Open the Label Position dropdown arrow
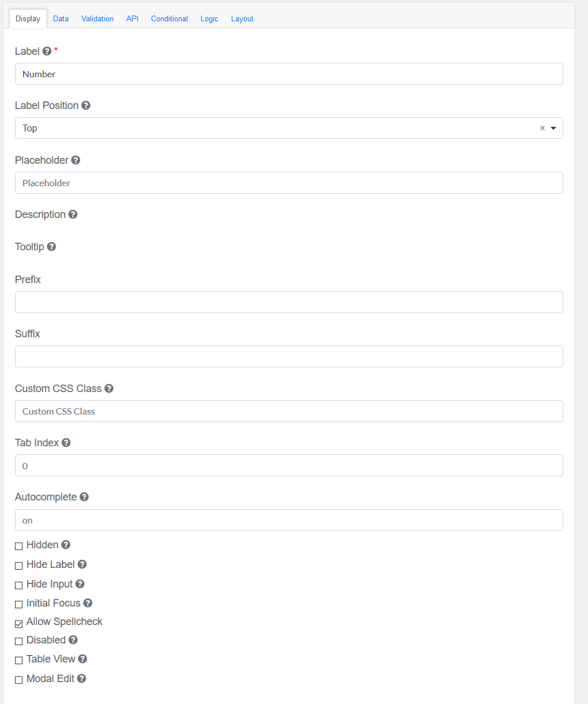588x704 pixels. (x=553, y=128)
